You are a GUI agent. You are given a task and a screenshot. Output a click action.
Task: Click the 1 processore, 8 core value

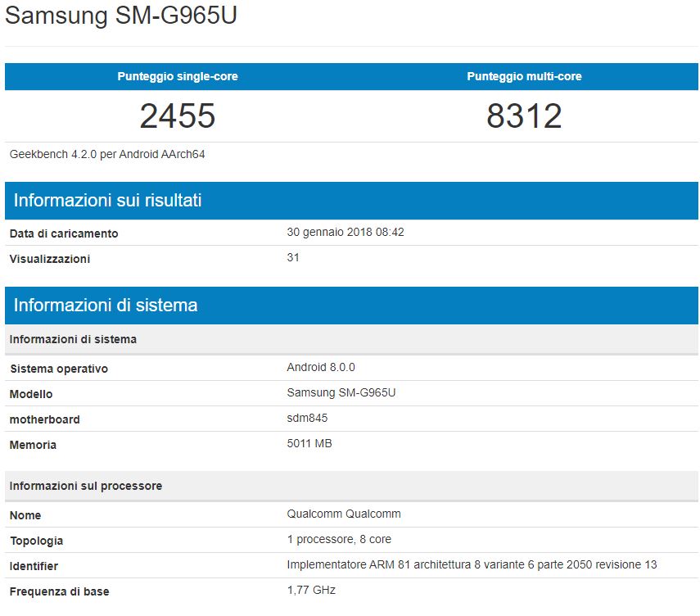coord(339,540)
